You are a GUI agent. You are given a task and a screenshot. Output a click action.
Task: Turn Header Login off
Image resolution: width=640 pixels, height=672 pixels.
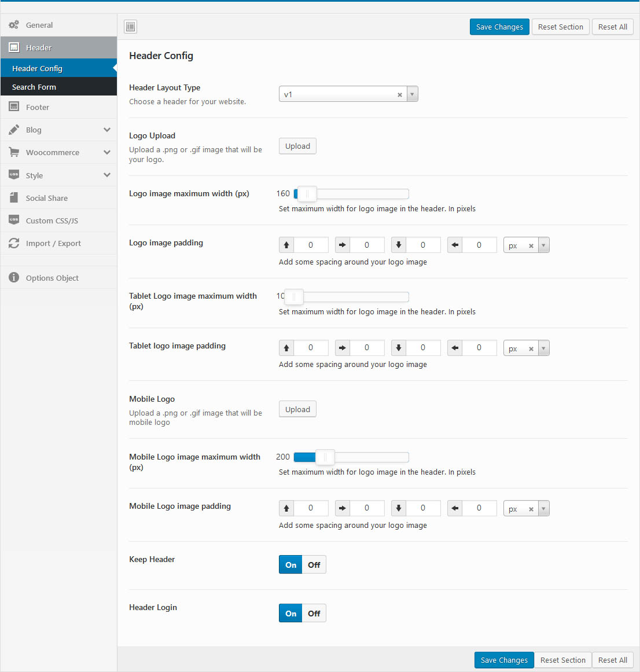click(314, 614)
